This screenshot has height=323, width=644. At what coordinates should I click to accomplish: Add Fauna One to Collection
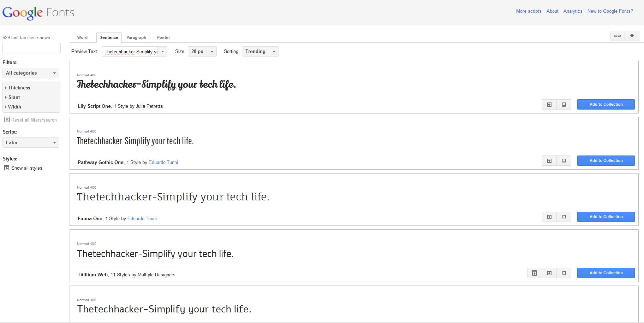[x=606, y=217]
